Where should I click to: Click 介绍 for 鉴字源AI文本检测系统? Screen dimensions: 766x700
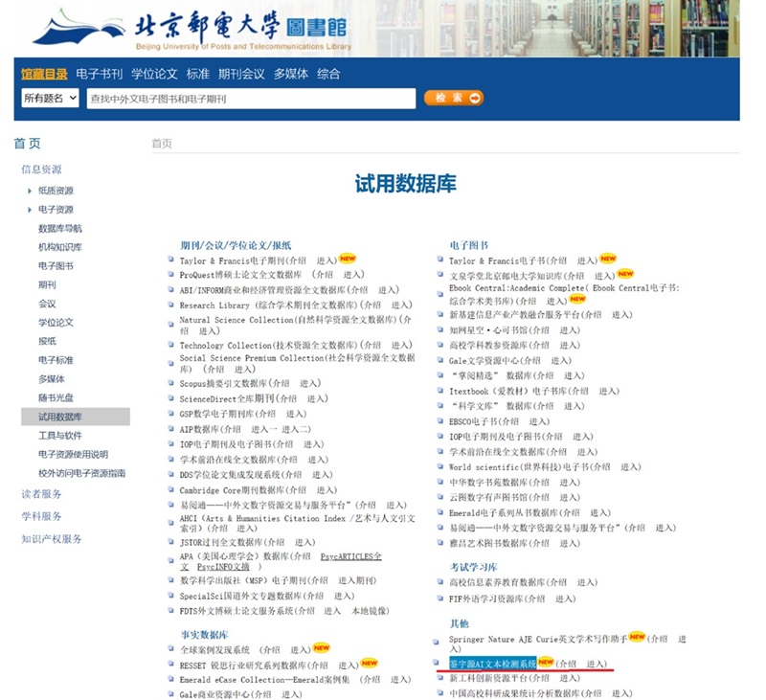(x=568, y=664)
